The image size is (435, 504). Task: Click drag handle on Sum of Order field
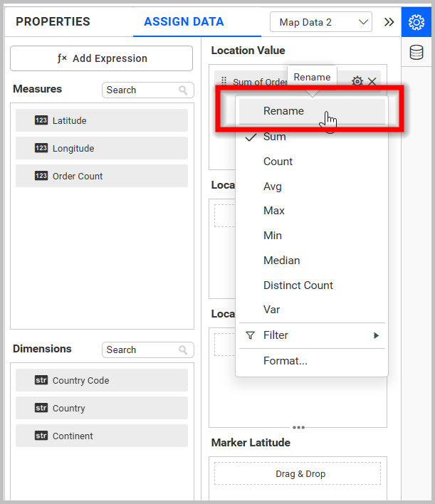(224, 82)
